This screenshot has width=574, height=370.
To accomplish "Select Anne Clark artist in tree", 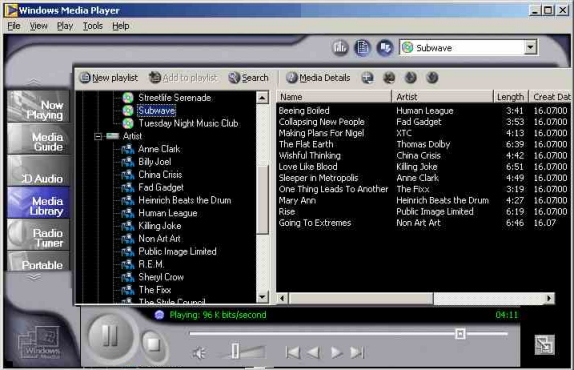I will pyautogui.click(x=159, y=149).
